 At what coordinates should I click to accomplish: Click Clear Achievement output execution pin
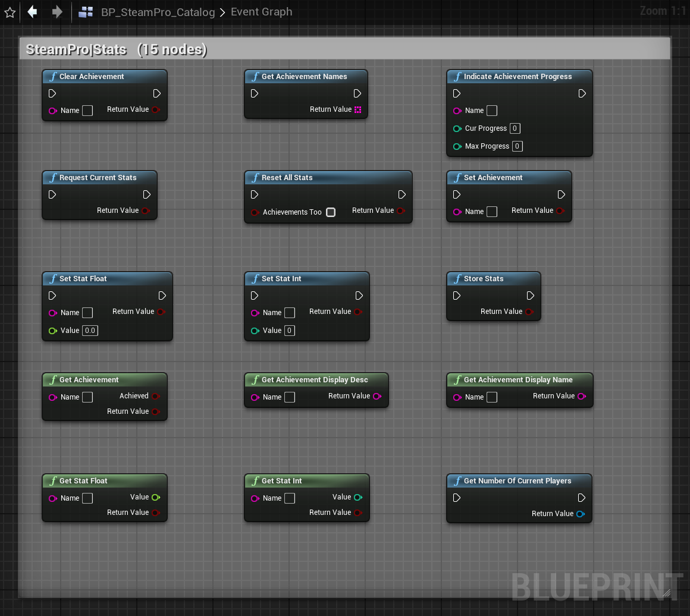pos(157,93)
